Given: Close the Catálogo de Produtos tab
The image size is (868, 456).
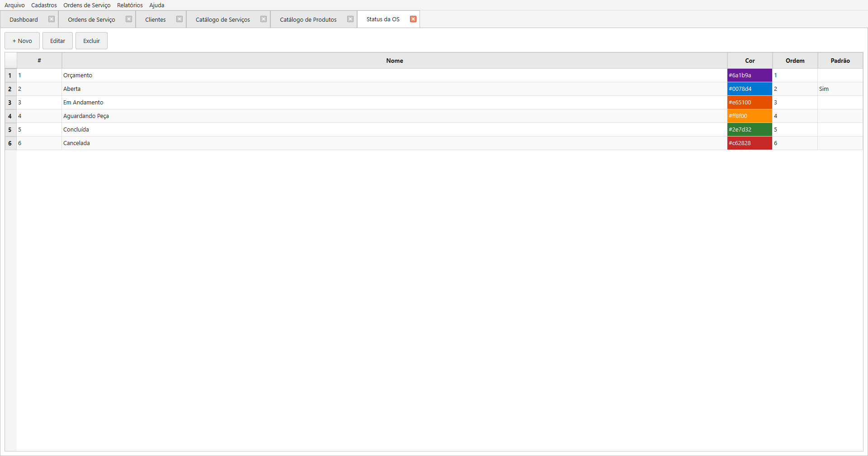Looking at the screenshot, I should 350,19.
